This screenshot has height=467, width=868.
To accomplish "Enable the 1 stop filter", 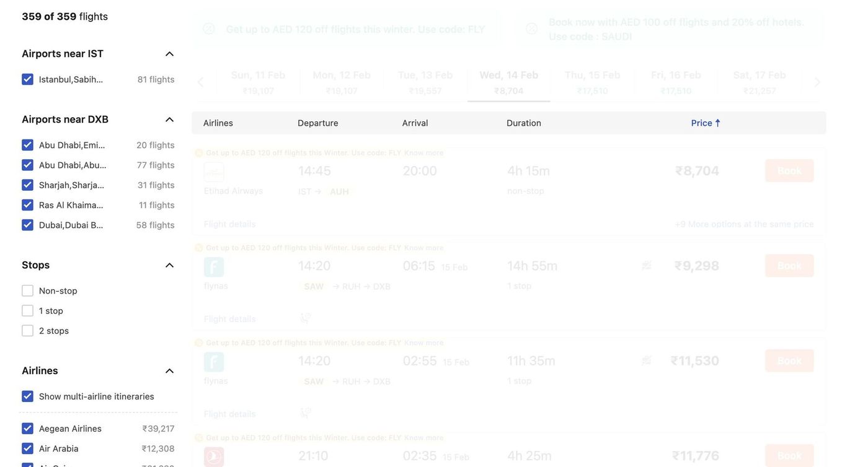I will (x=27, y=311).
